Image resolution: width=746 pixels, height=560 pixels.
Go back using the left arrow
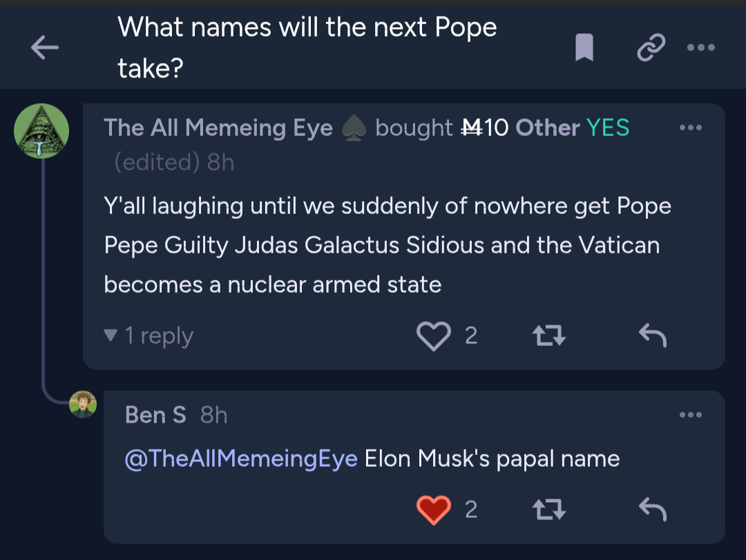tap(45, 48)
